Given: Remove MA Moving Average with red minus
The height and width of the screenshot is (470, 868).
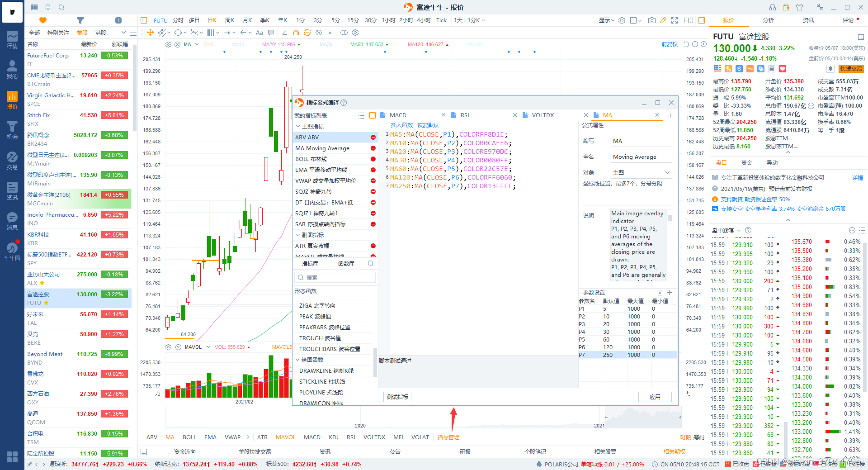Looking at the screenshot, I should pos(373,148).
